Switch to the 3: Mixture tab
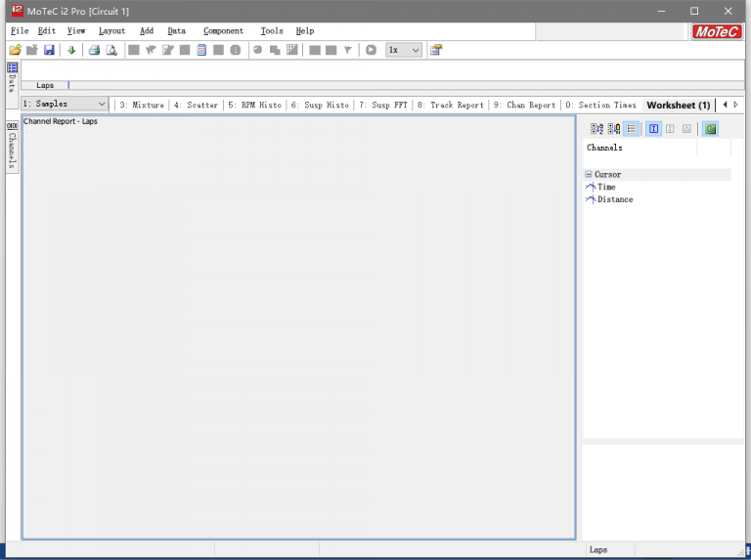 point(142,105)
